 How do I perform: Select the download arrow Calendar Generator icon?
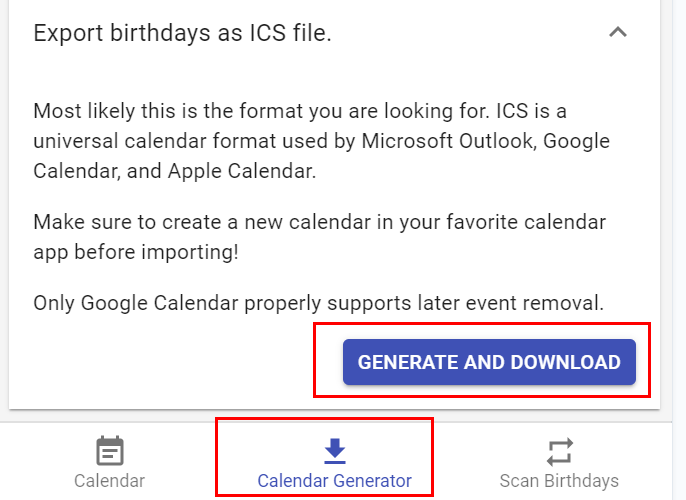(335, 451)
